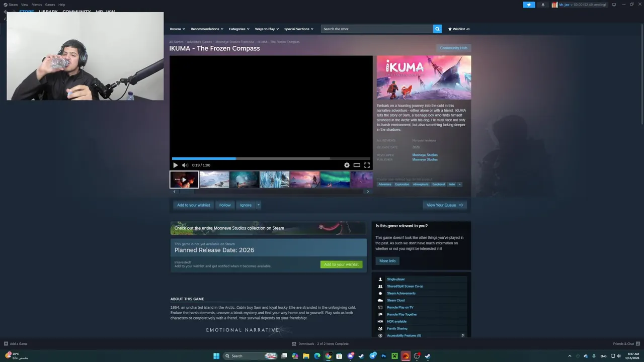Expand the Ignore options arrow
644x362 pixels.
pyautogui.click(x=259, y=205)
